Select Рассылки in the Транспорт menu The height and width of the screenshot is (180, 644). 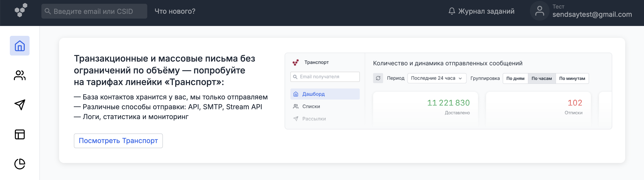314,119
